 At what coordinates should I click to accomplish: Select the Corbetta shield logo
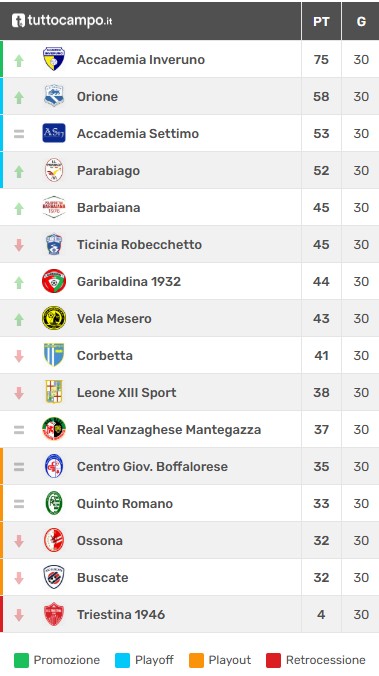(x=54, y=355)
